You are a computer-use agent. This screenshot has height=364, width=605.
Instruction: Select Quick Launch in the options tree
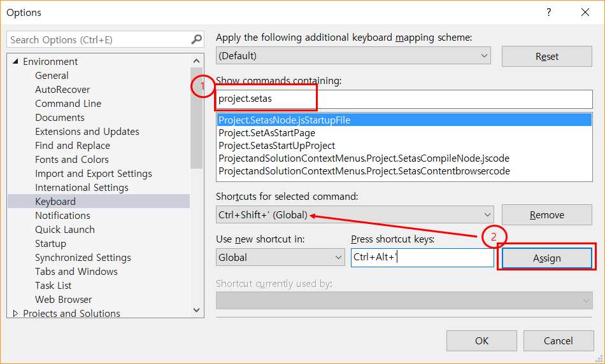65,230
